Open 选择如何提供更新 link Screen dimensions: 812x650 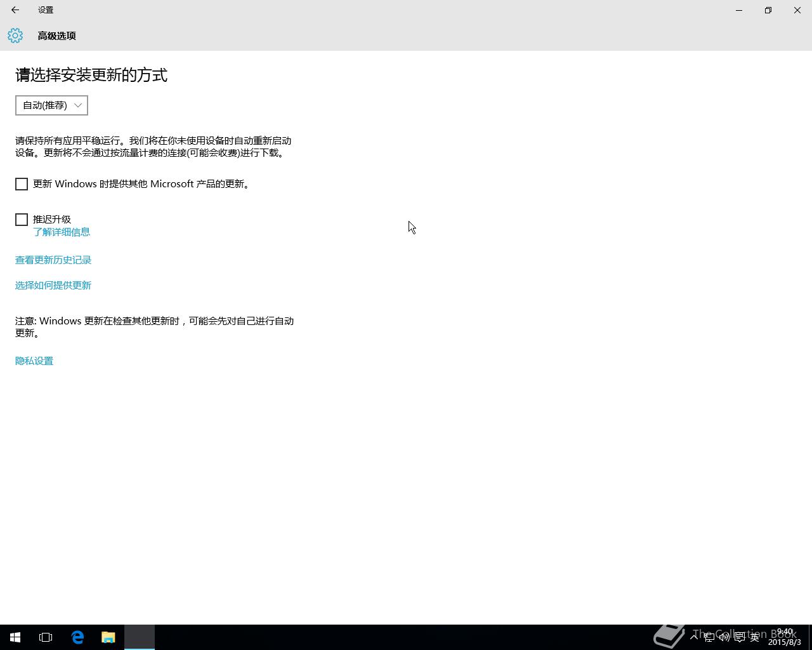53,286
